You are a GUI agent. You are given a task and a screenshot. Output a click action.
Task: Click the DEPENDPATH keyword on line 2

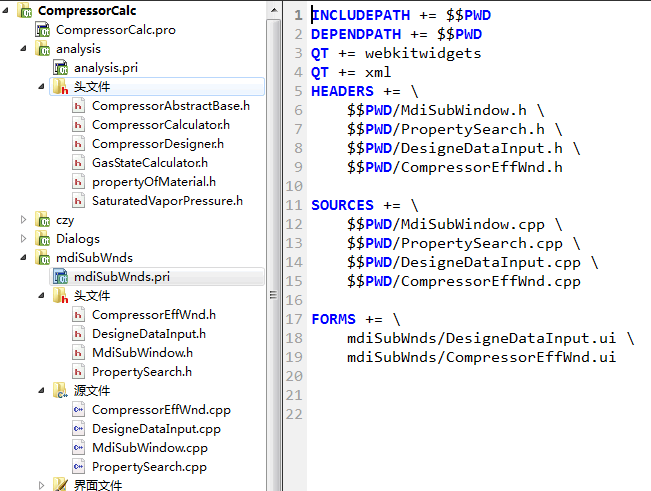pos(356,34)
